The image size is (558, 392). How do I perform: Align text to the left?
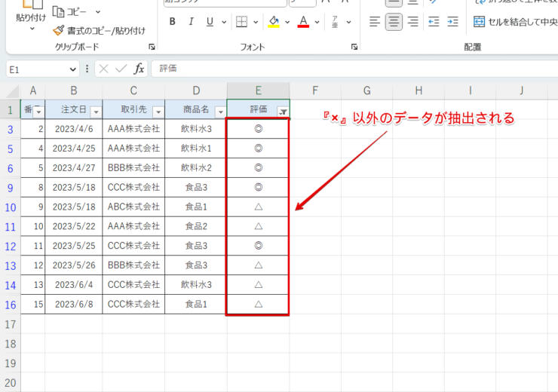click(x=375, y=21)
